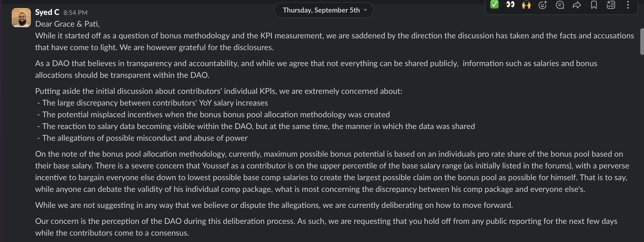Screen dimensions: 644x242
Task: Open the three-dot more actions menu
Action: (628, 5)
